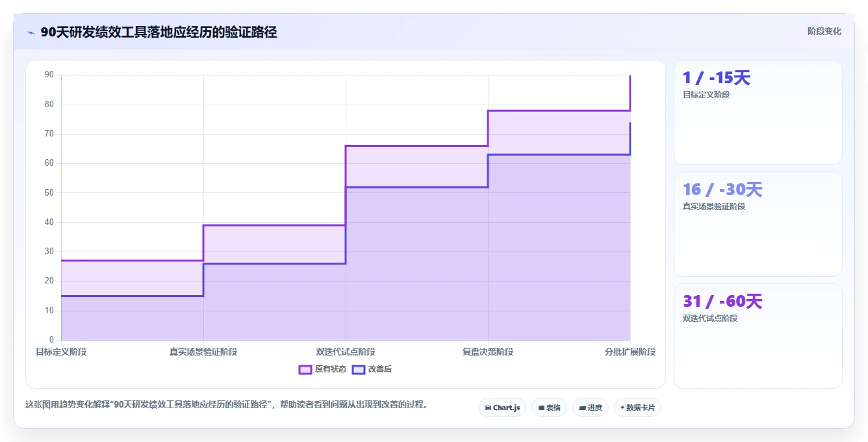Click the 真实场景验证阶段 x-axis label
Viewport: 868px width, 442px height.
pos(203,352)
